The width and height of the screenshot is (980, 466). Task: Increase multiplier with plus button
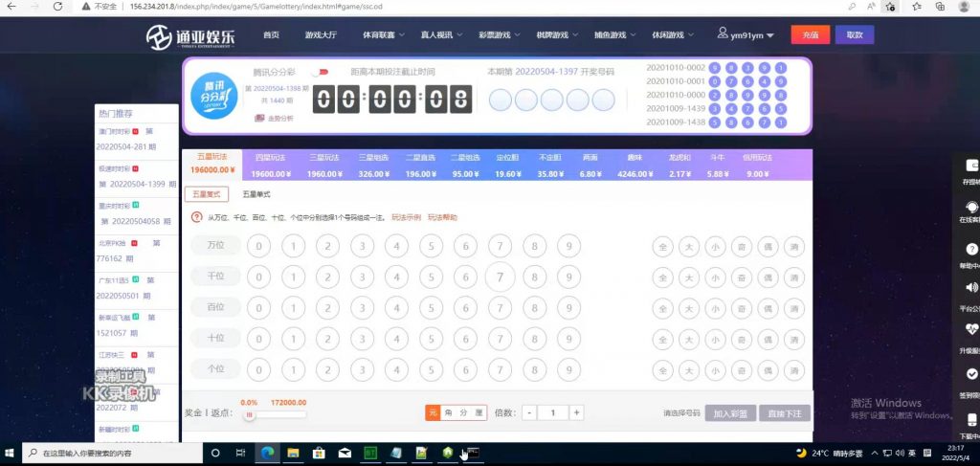pyautogui.click(x=576, y=413)
